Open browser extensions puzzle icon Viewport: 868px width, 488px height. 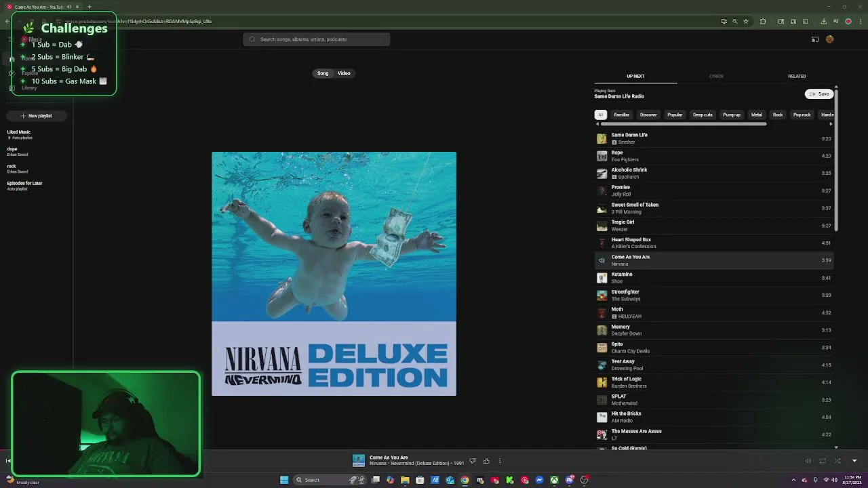coord(763,21)
